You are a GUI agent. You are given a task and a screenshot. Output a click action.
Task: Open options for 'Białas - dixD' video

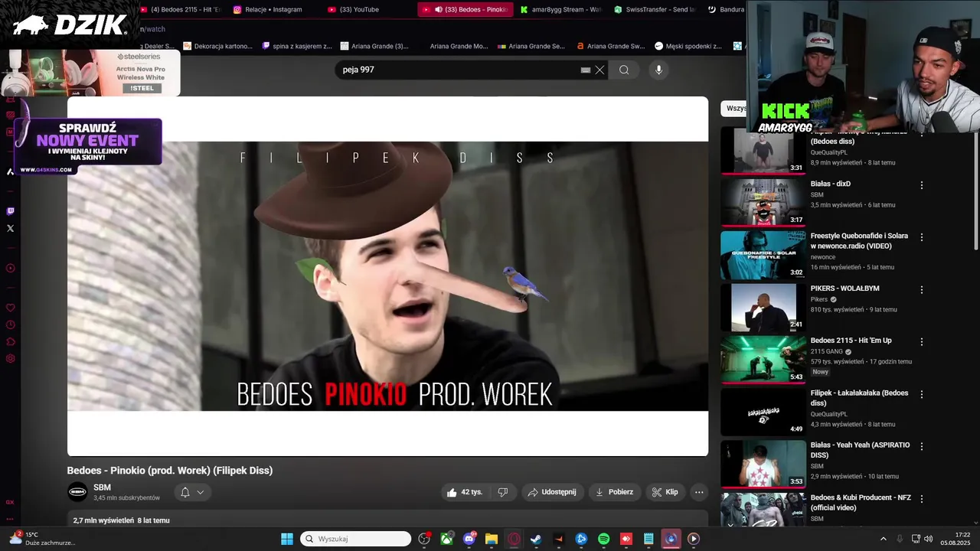(922, 185)
